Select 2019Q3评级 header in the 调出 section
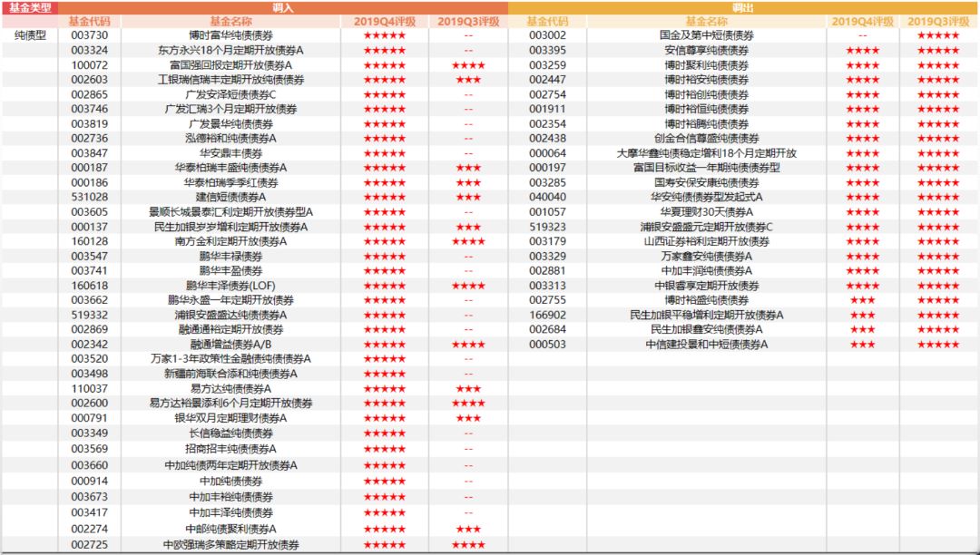The width and height of the screenshot is (980, 555). point(938,22)
